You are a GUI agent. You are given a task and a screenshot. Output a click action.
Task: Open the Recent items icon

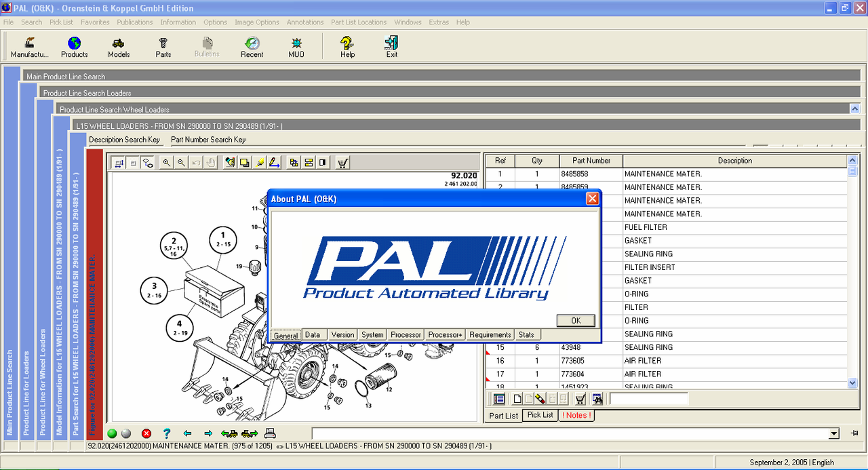point(252,47)
